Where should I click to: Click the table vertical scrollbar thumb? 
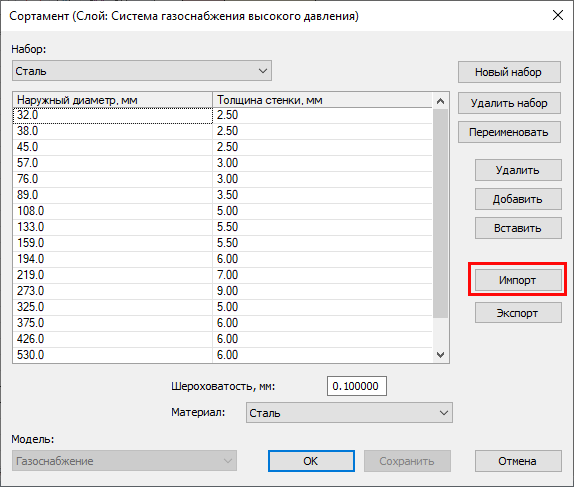coord(440,213)
